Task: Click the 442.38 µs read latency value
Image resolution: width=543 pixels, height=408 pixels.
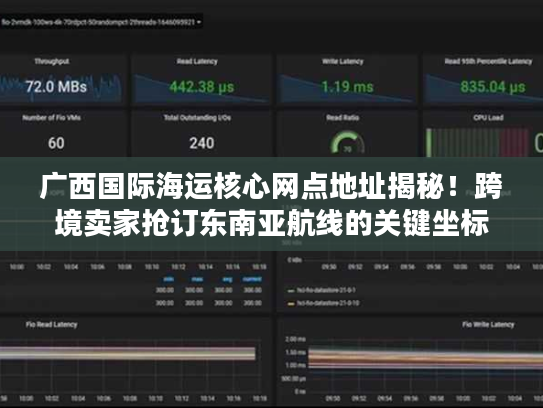Action: (x=202, y=86)
